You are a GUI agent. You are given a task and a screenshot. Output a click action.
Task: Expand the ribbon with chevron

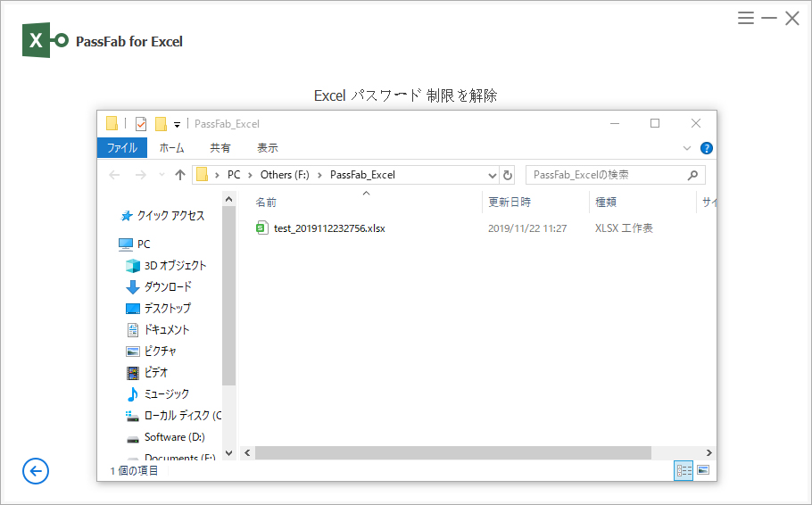click(x=687, y=148)
